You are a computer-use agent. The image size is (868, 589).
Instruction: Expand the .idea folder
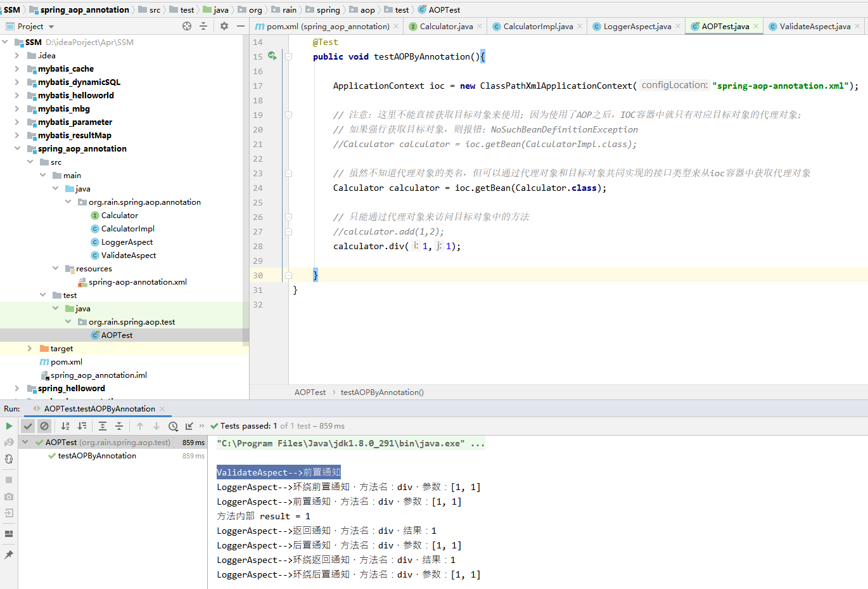(x=17, y=55)
